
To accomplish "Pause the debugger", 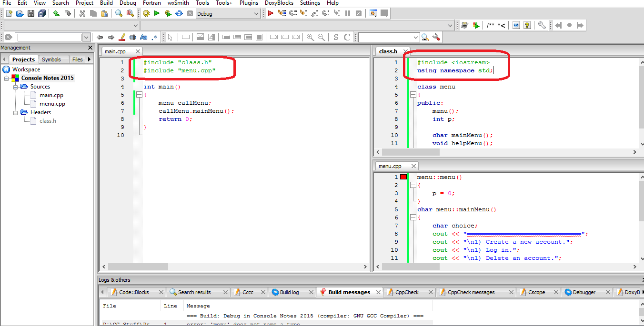I will point(348,13).
